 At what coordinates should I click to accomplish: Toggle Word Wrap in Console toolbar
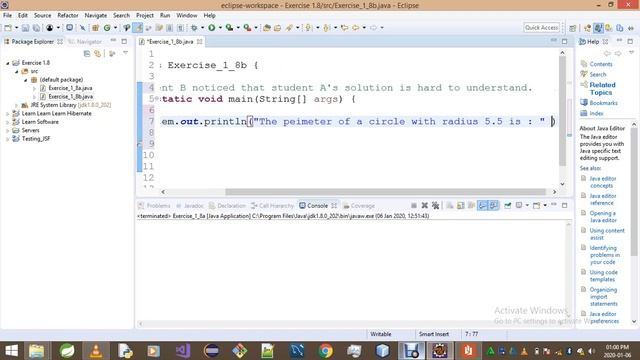click(472, 205)
